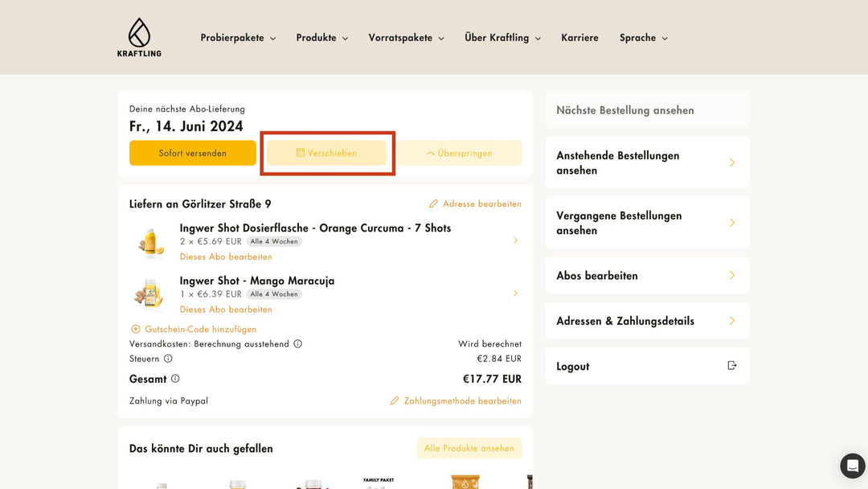Click the Verschieben button
The image size is (868, 489).
click(326, 153)
